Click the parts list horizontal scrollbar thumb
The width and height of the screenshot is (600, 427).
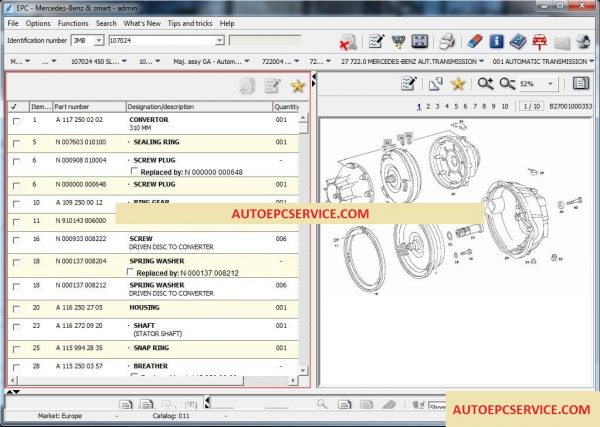click(130, 380)
